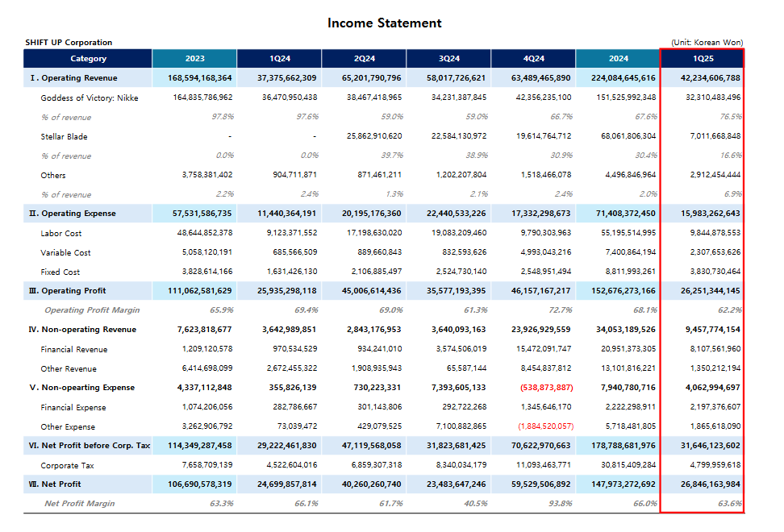Click the Net Profit Margin label
Screen dimensions: 784x532
pos(80,504)
